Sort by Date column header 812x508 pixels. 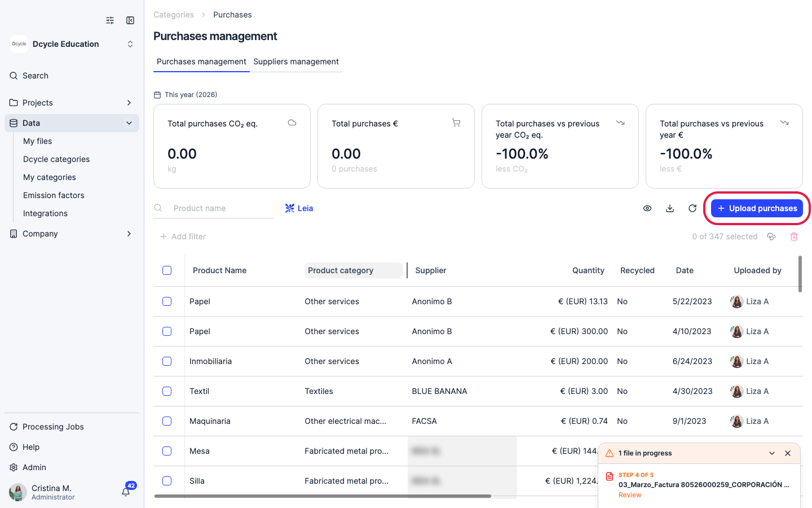[685, 270]
